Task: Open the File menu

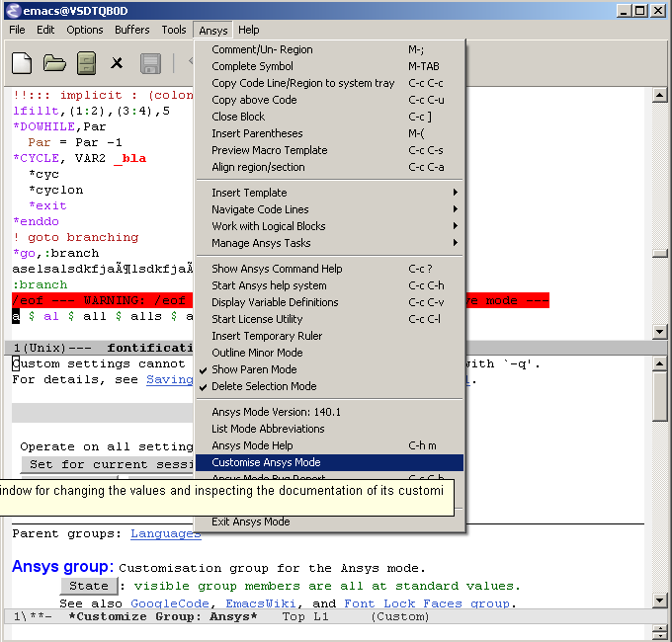Action: (17, 30)
